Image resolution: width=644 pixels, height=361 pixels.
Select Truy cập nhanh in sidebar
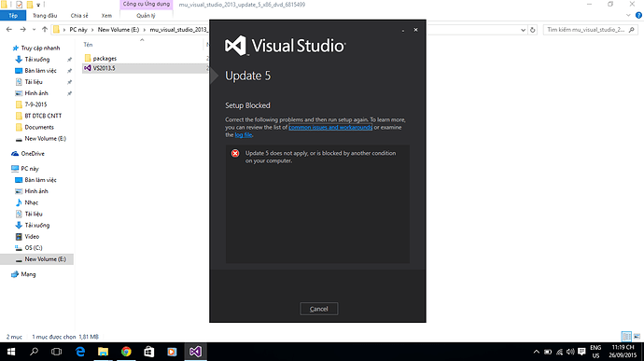(40, 49)
